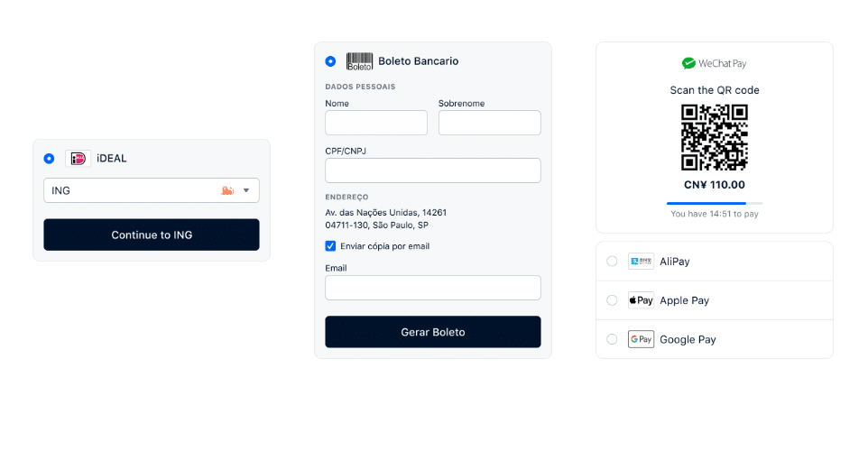Focus the CPF/CNPJ input field
The width and height of the screenshot is (868, 451).
click(x=433, y=170)
